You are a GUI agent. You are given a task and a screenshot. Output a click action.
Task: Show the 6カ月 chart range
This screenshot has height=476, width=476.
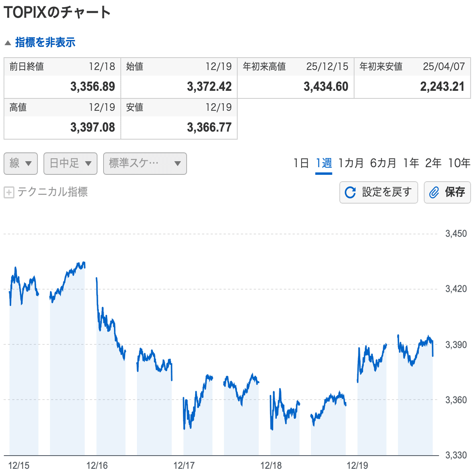pos(383,163)
